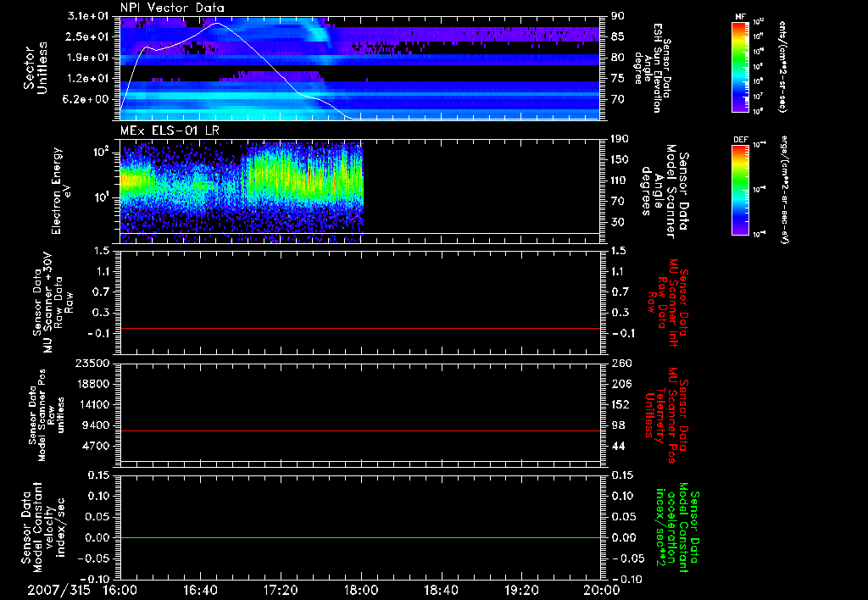
Task: Click the '14100' scanner position tick label
Action: tap(92, 404)
